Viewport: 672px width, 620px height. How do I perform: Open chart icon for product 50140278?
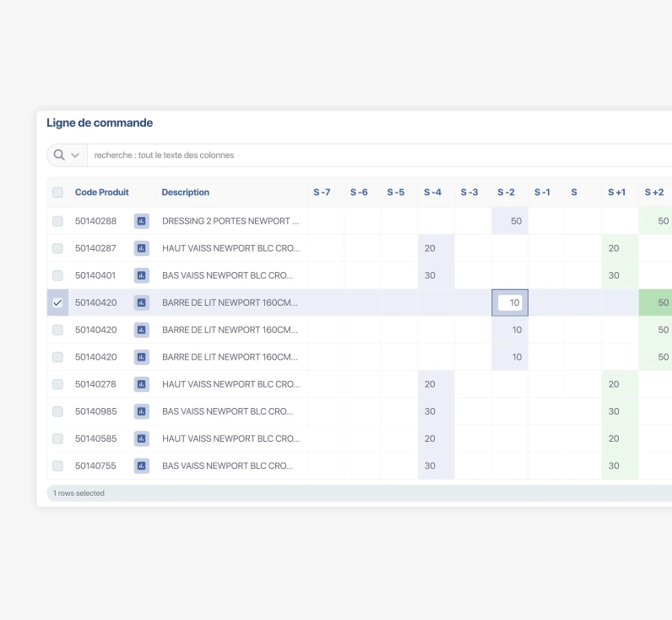pyautogui.click(x=142, y=384)
